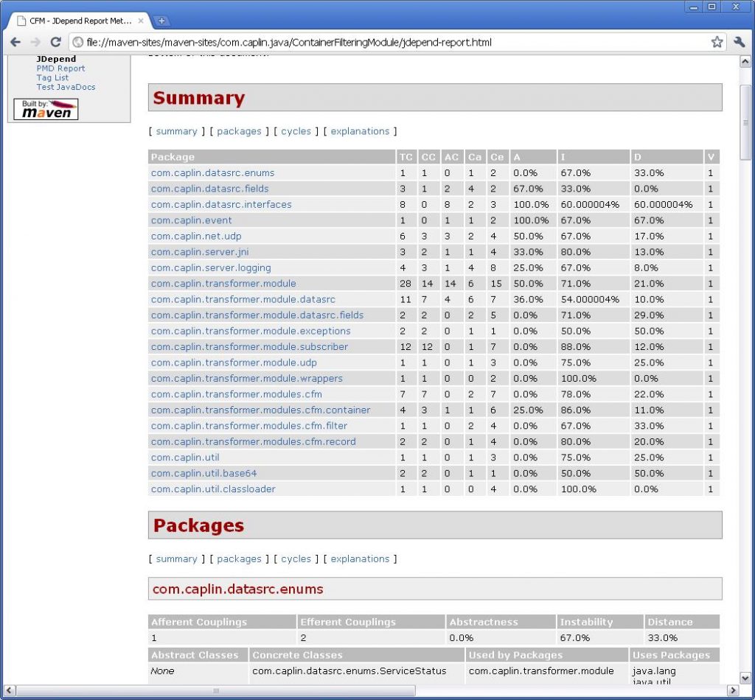
Task: Open the Test JavaDocs sidebar link
Action: tap(66, 87)
